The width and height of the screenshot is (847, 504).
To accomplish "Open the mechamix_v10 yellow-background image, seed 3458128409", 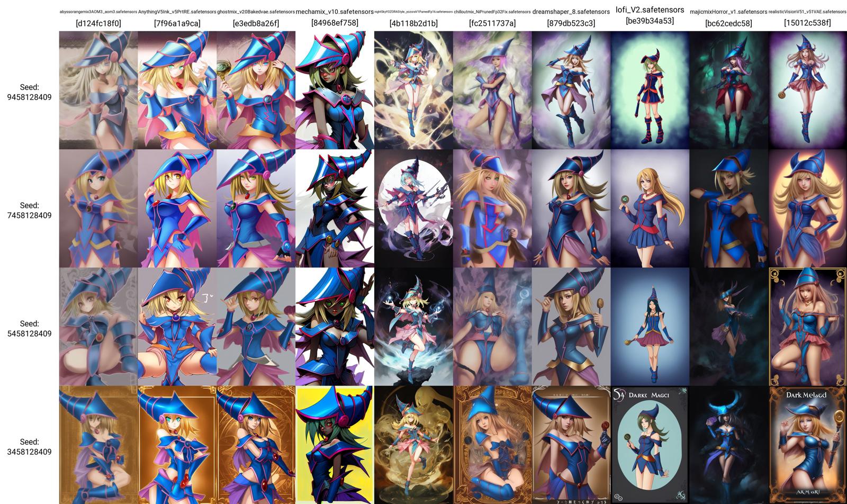I will pos(335,445).
